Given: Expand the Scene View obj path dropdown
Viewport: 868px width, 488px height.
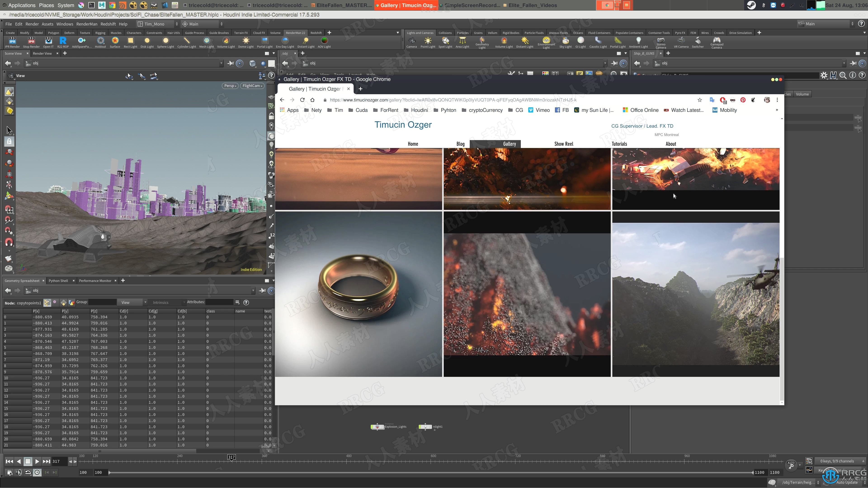Looking at the screenshot, I should click(x=221, y=63).
